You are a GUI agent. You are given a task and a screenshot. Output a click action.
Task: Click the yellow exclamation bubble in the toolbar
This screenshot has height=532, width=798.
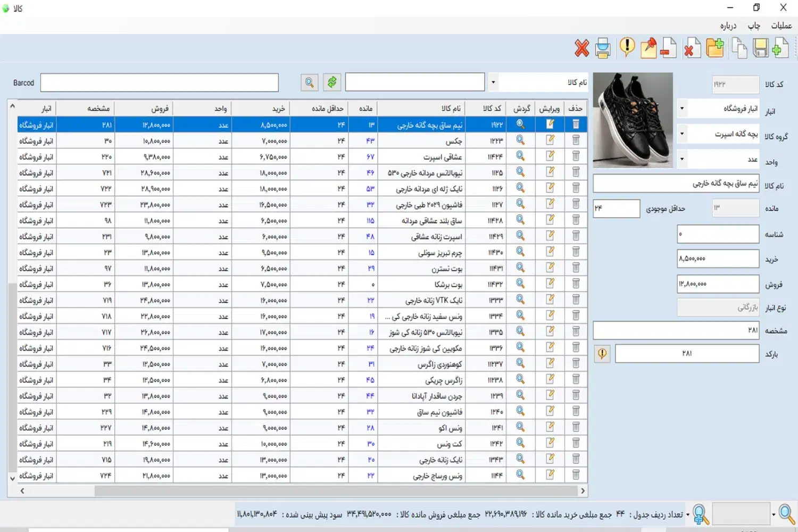tap(627, 47)
